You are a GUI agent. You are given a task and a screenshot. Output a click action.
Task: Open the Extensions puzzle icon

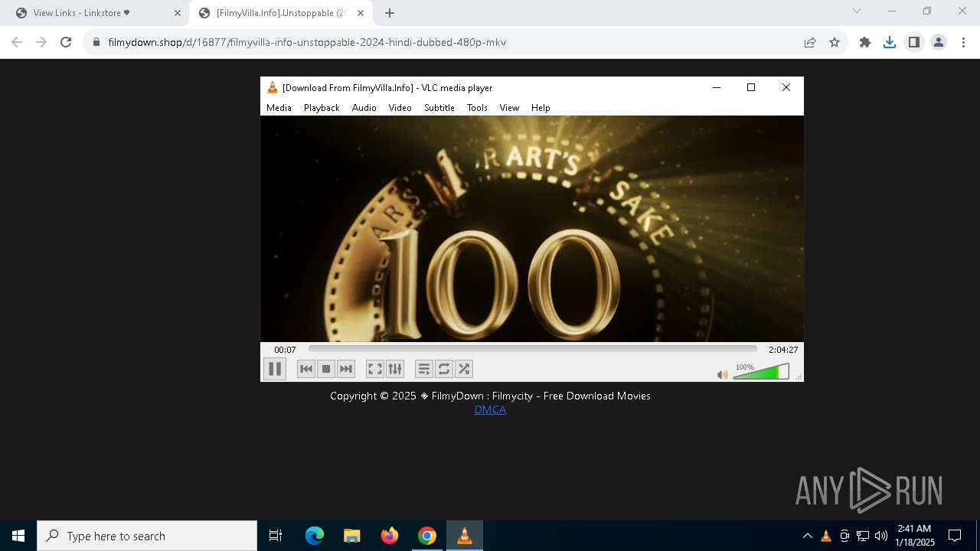coord(865,42)
